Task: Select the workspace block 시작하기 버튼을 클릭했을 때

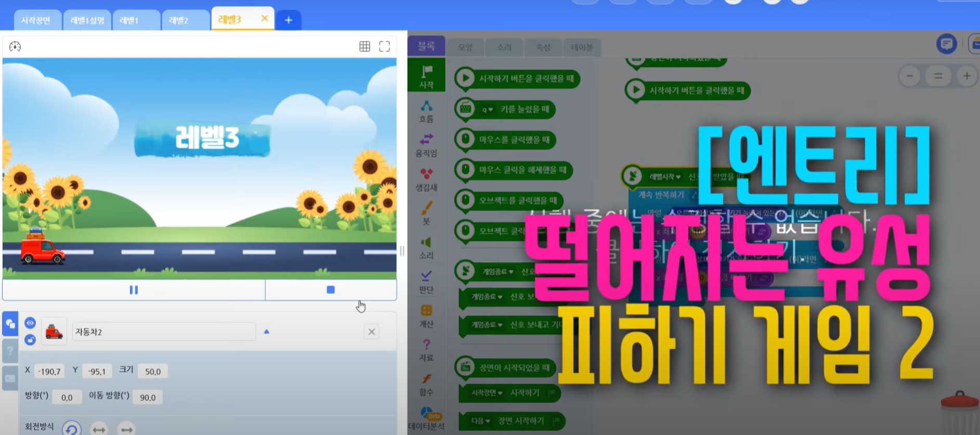Action: [x=688, y=90]
